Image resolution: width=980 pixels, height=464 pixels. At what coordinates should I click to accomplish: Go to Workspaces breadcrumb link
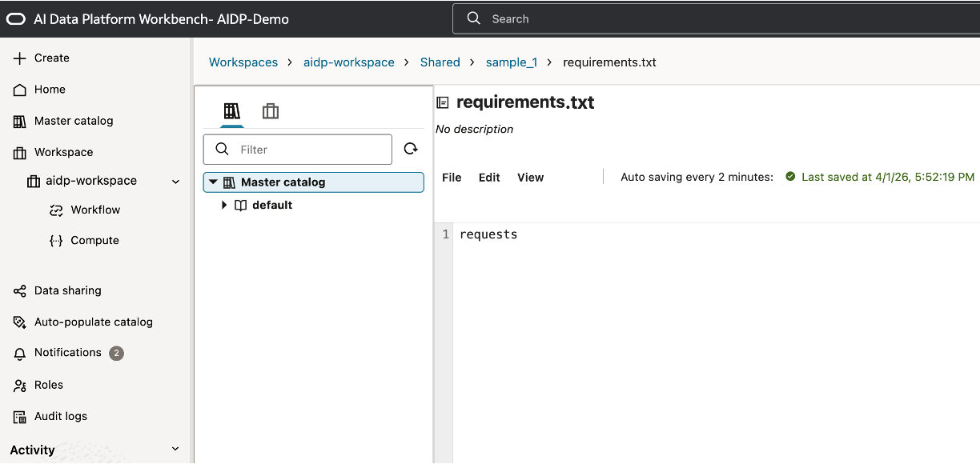click(243, 62)
